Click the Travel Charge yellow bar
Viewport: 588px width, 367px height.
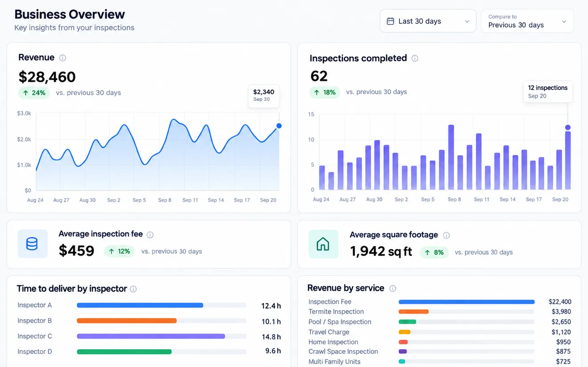click(404, 332)
